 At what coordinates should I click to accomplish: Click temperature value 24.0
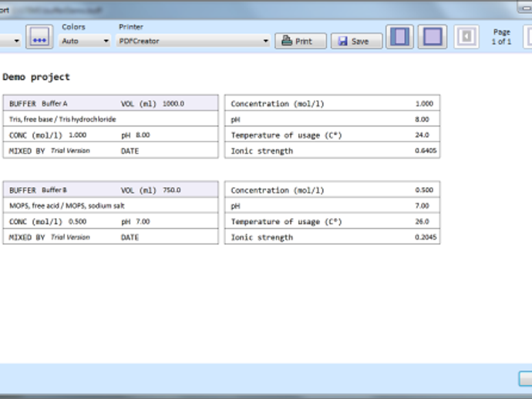tap(422, 135)
